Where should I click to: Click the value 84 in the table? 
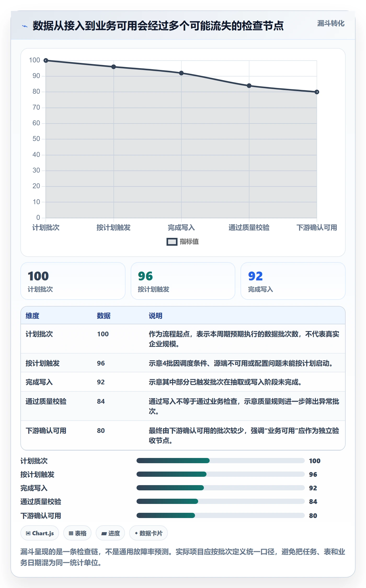click(x=101, y=401)
